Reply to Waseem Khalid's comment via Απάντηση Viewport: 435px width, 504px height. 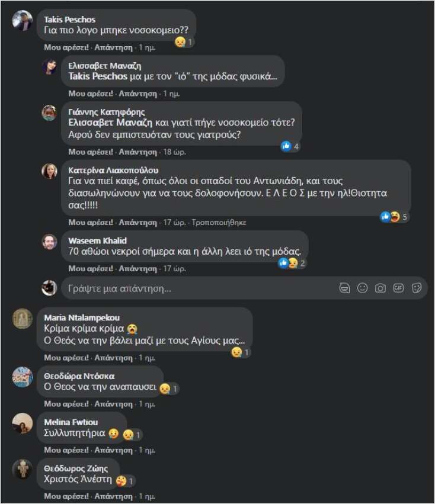pos(137,269)
